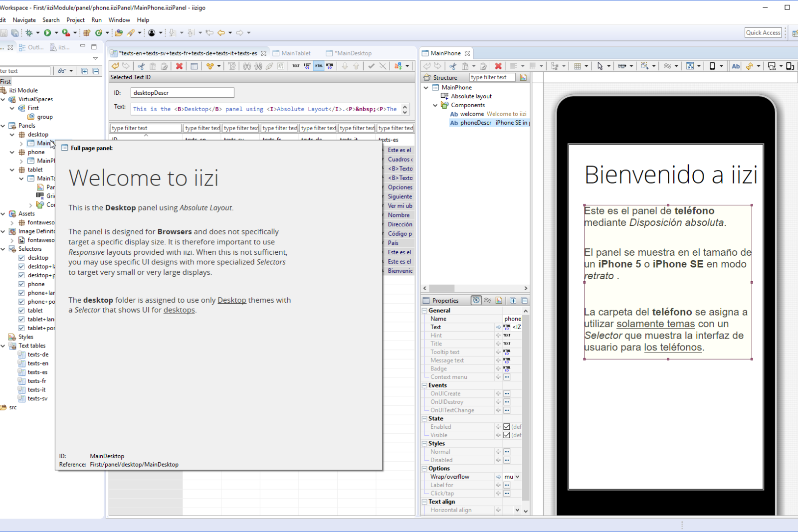Uncheck the phone selector checkbox
This screenshot has width=798, height=532.
(21, 284)
